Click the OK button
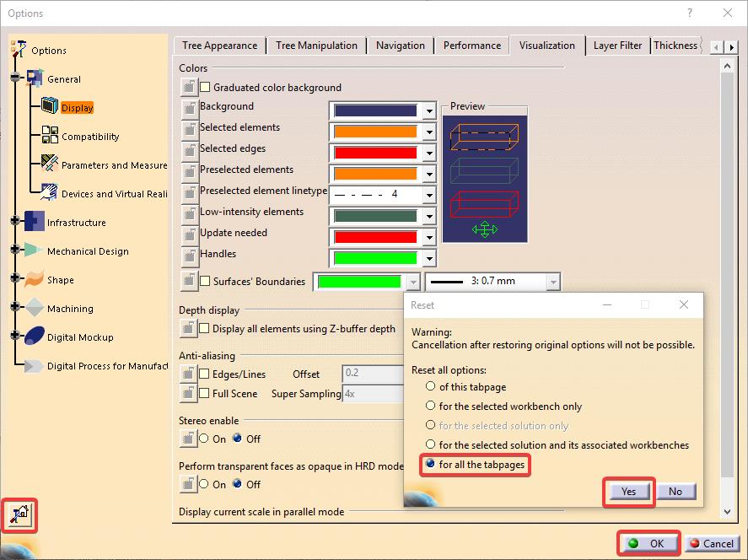Image resolution: width=748 pixels, height=560 pixels. coord(648,543)
